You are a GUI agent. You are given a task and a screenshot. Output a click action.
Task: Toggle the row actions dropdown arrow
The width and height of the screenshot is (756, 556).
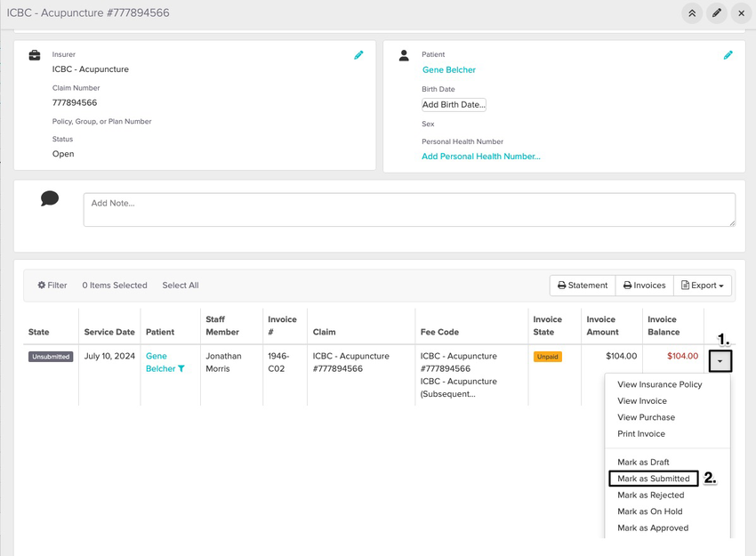pyautogui.click(x=720, y=361)
